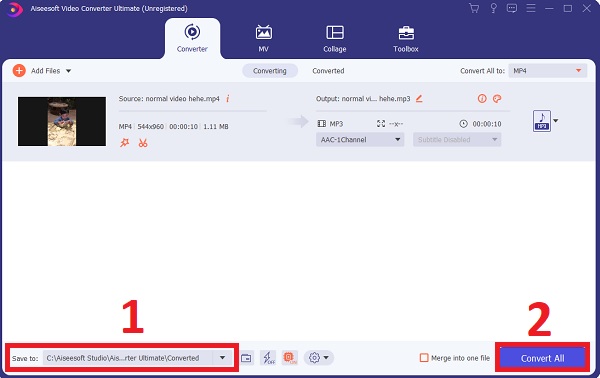Open the hamburger menu icon
Viewport: 600px width, 378px height.
click(531, 8)
